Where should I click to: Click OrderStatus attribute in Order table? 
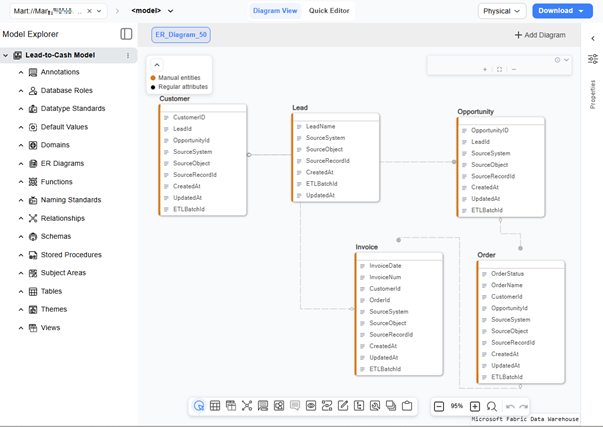[x=507, y=274]
